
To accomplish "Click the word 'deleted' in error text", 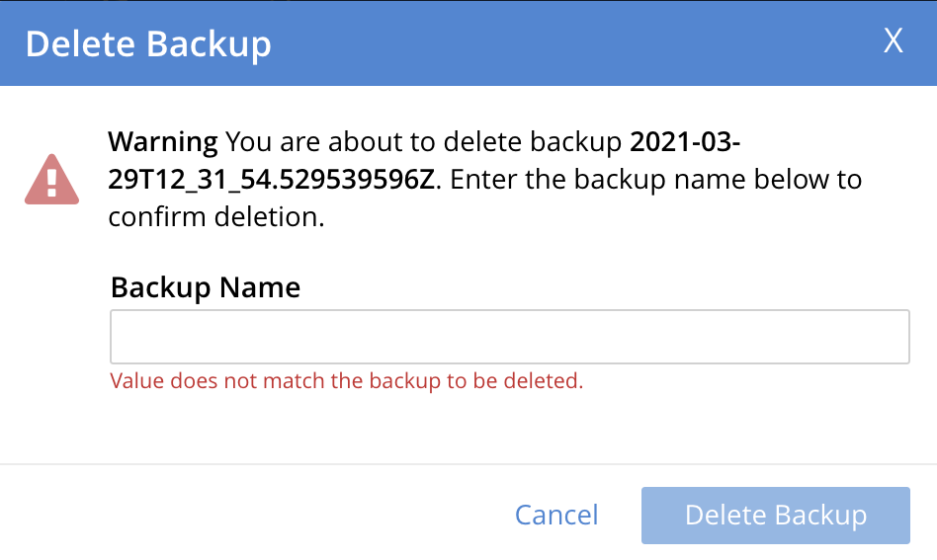I will click(549, 381).
